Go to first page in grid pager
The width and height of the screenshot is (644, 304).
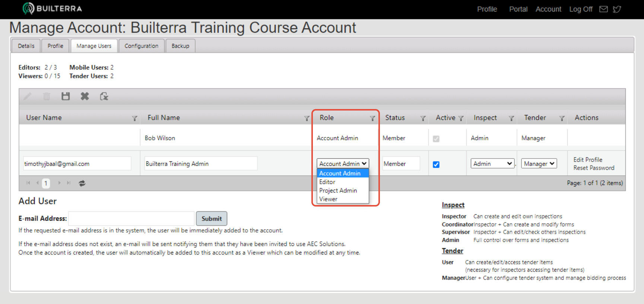coord(28,183)
